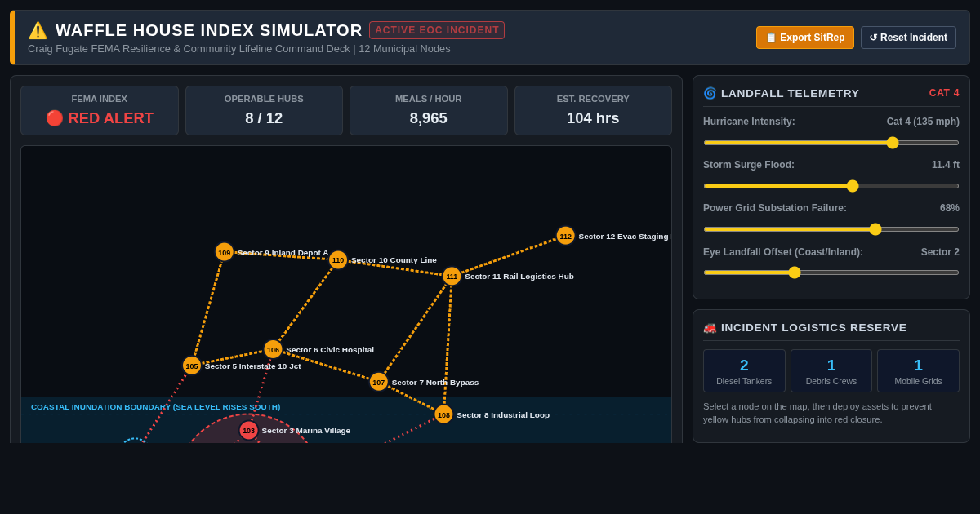
Task: Click the Waffle House Index Simulator title
Action: (209, 30)
